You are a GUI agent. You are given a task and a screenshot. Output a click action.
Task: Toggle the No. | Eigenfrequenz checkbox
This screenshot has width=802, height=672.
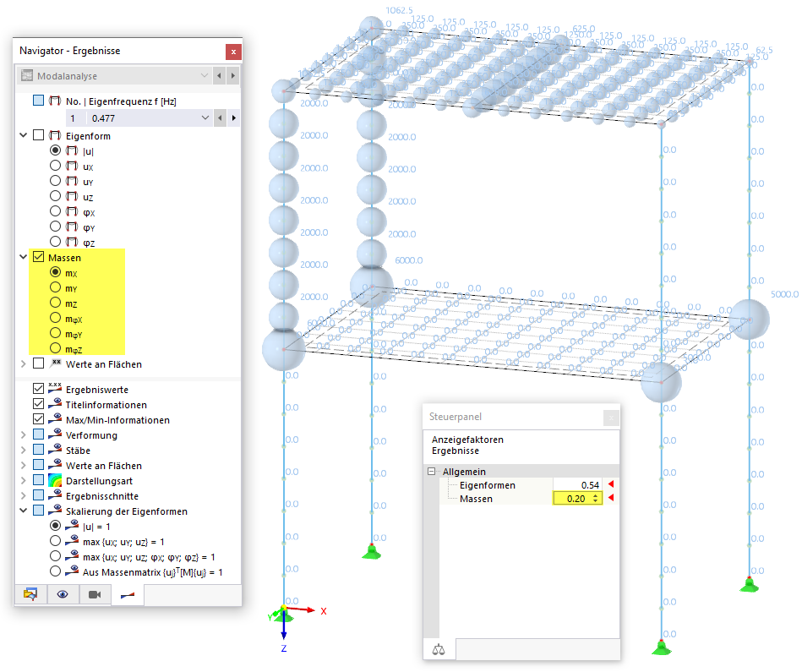click(x=38, y=101)
